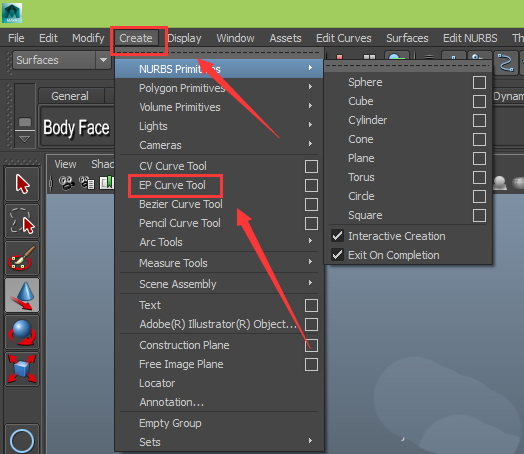The height and width of the screenshot is (454, 524).
Task: Expand NURBS Primitives submenu
Action: pyautogui.click(x=219, y=69)
